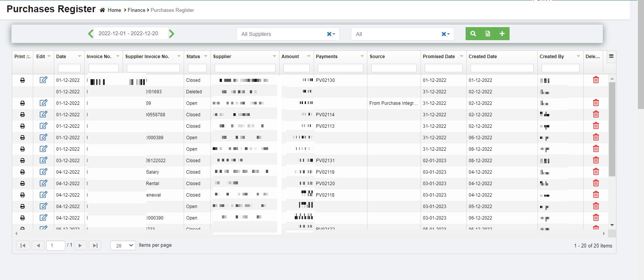This screenshot has width=644, height=280.
Task: Click the table's vertical scrollbar down arrow
Action: click(x=612, y=225)
